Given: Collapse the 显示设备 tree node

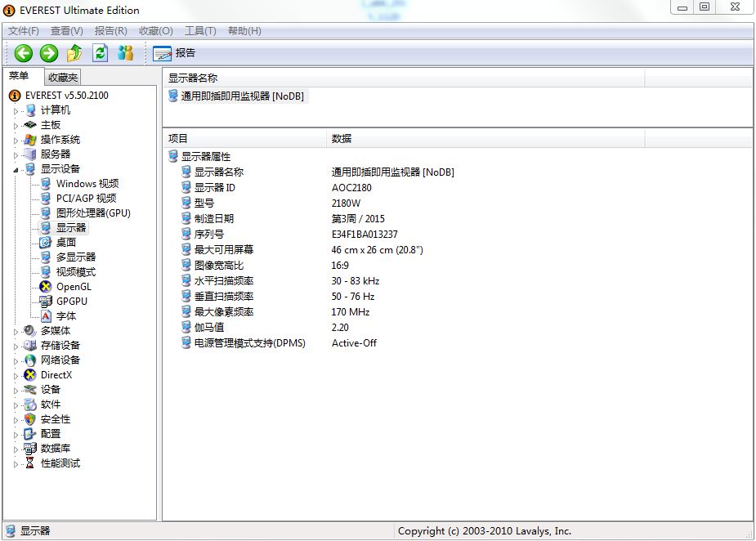Looking at the screenshot, I should click(x=16, y=169).
